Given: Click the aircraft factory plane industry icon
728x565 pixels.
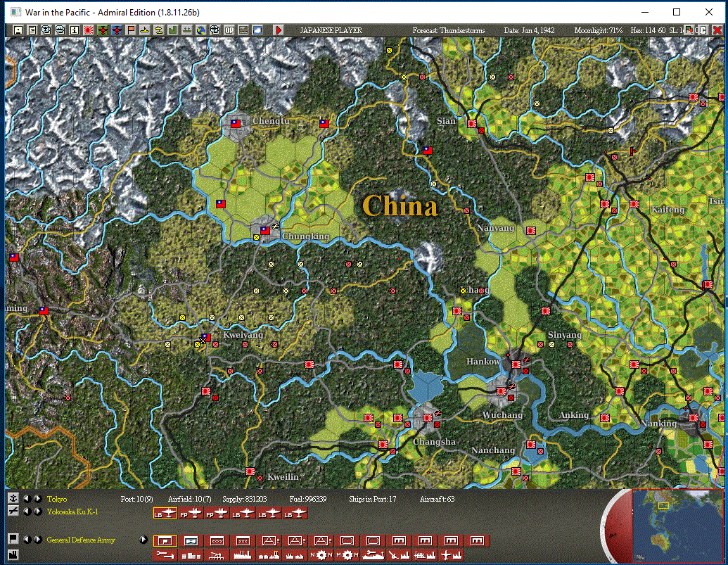Looking at the screenshot, I should point(451,554).
